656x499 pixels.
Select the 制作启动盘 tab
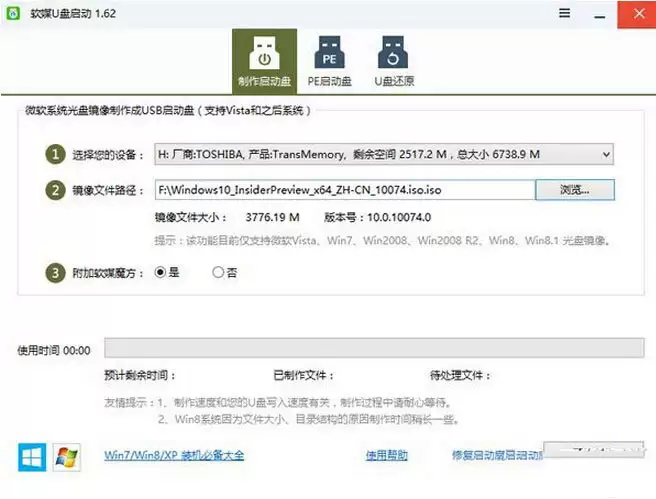click(x=264, y=61)
